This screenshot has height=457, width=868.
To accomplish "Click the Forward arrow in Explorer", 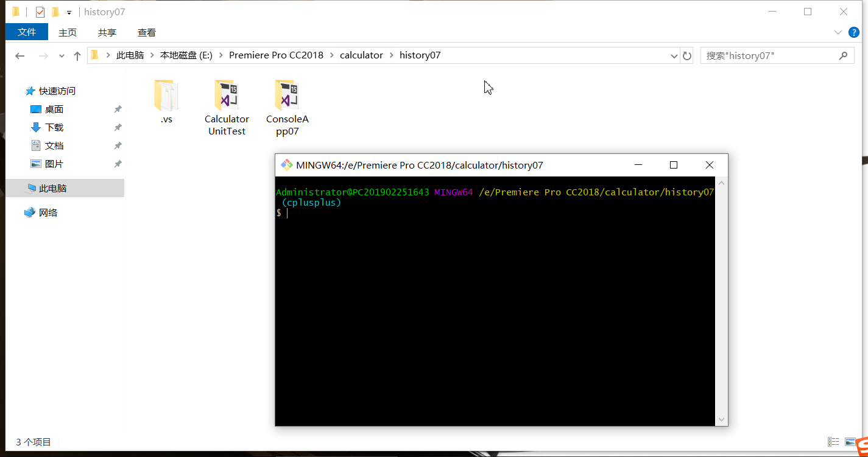I will click(43, 56).
